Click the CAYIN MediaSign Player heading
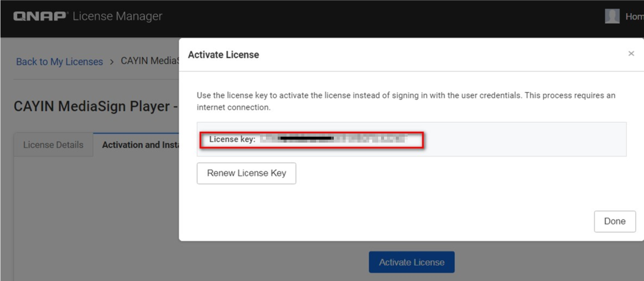644x281 pixels. click(95, 107)
